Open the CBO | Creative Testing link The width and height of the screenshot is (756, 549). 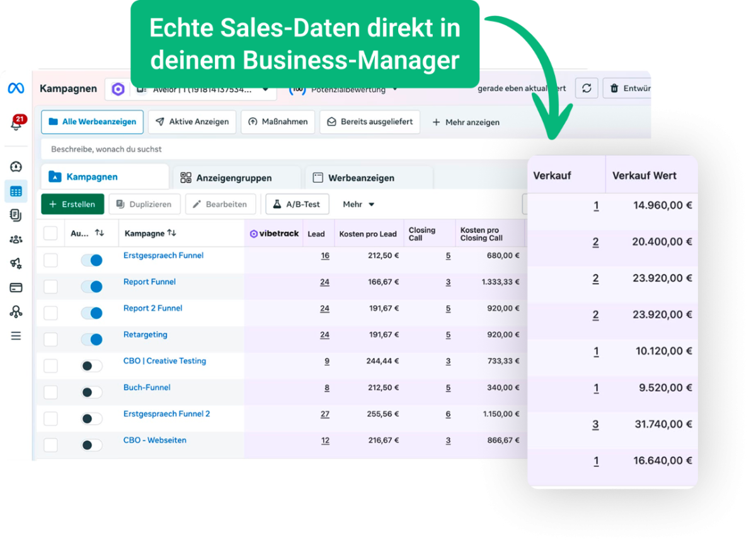tap(164, 361)
